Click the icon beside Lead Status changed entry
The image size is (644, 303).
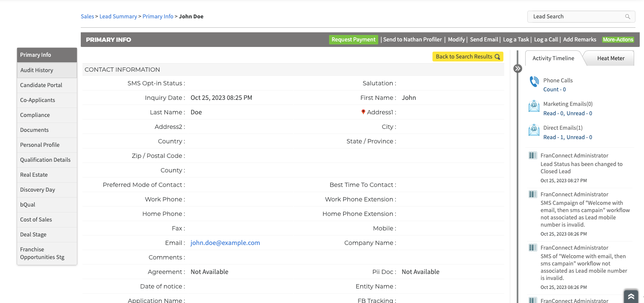[532, 156]
